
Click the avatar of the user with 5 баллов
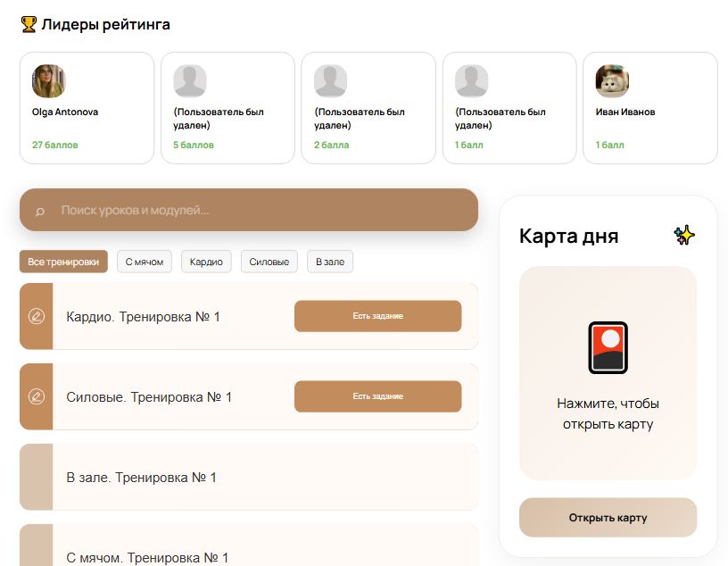190,81
